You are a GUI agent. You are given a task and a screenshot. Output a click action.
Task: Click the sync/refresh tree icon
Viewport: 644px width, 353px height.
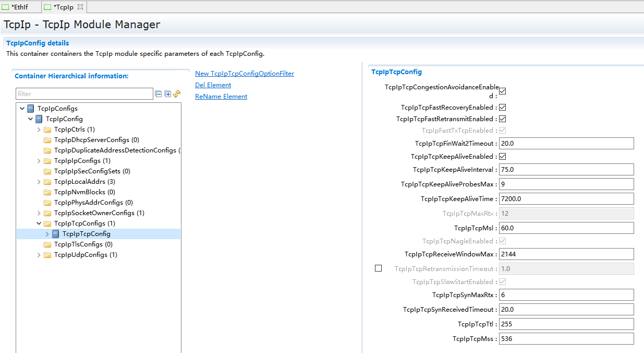177,94
